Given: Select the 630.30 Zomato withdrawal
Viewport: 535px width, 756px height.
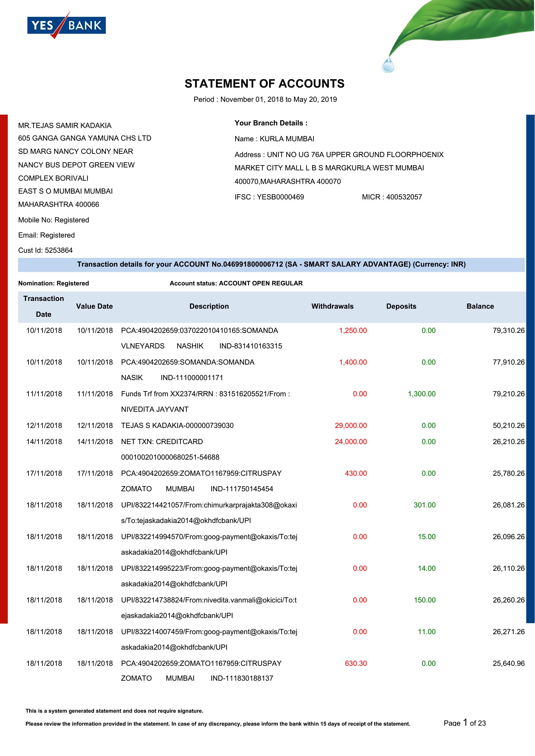Looking at the screenshot, I should (356, 663).
